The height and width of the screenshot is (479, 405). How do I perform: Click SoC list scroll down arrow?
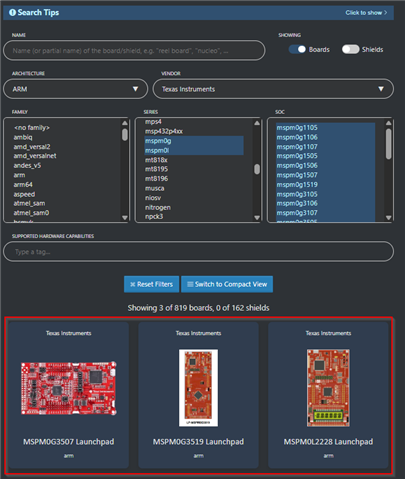point(389,218)
